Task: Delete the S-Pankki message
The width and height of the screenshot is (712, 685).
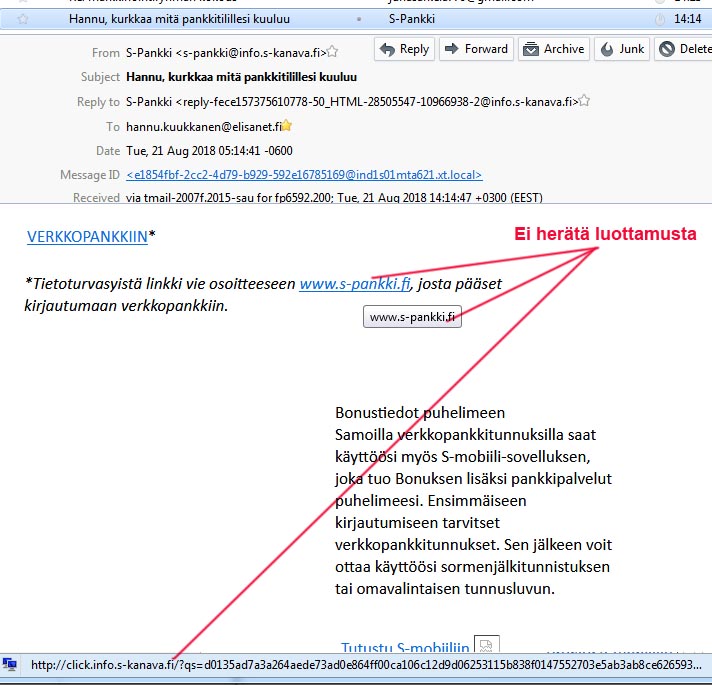Action: [x=685, y=49]
